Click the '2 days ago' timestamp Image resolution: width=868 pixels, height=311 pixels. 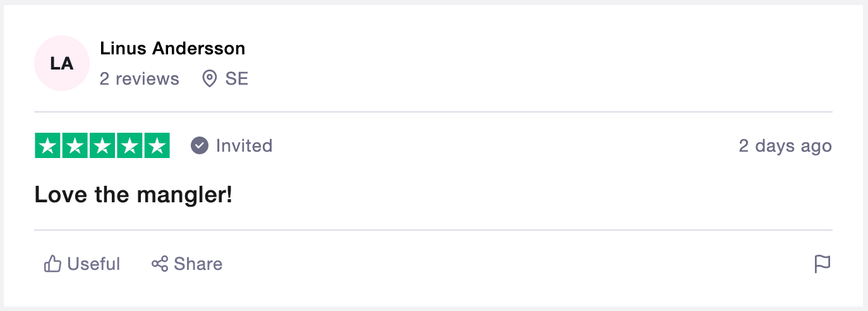coord(785,146)
